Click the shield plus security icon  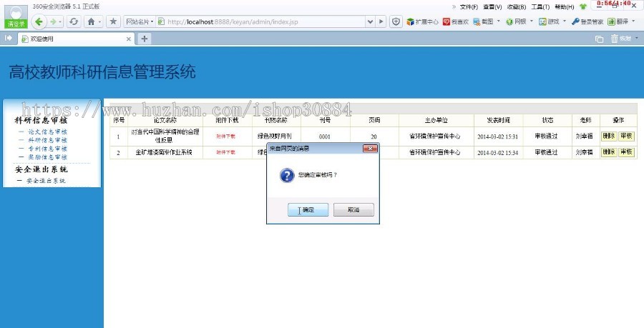[396, 21]
